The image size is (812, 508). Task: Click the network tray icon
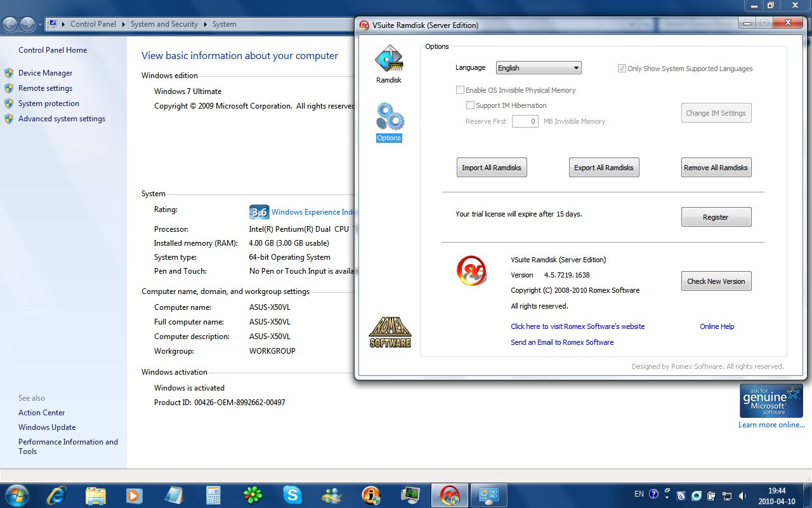pos(727,496)
